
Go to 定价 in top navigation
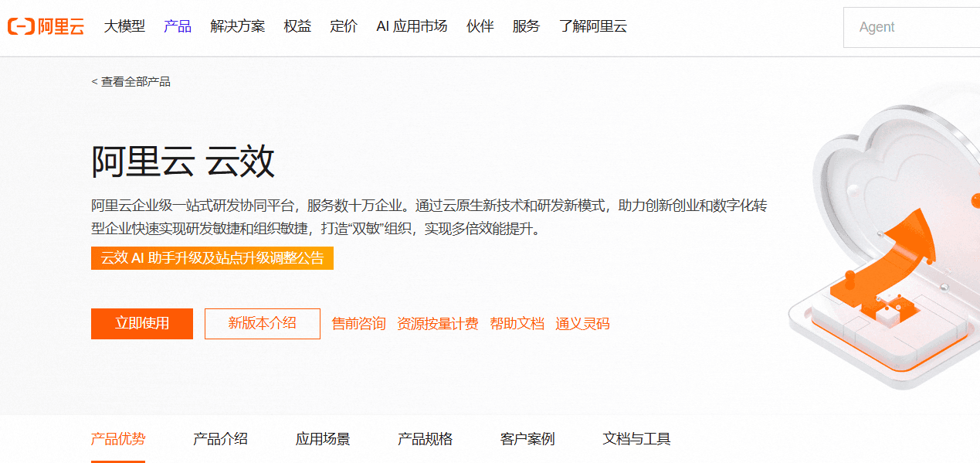[344, 26]
